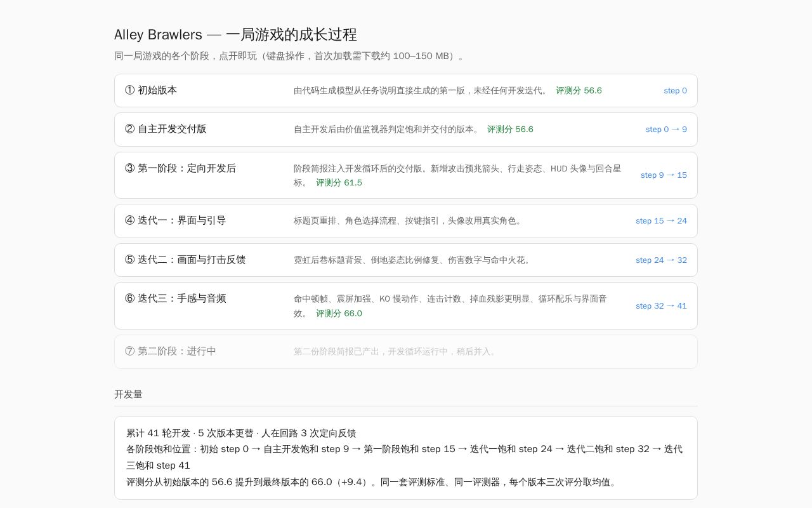Click the '累计 41 轮开发' summary line

point(241,433)
